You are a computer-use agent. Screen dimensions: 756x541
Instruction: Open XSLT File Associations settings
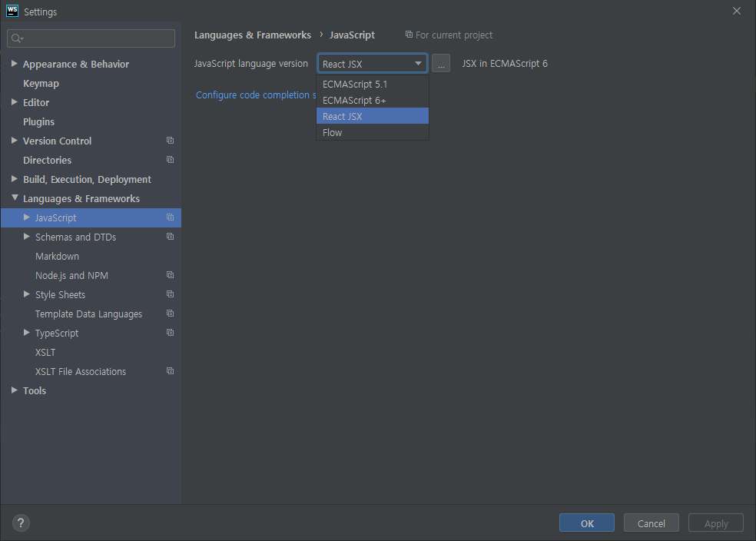[81, 371]
